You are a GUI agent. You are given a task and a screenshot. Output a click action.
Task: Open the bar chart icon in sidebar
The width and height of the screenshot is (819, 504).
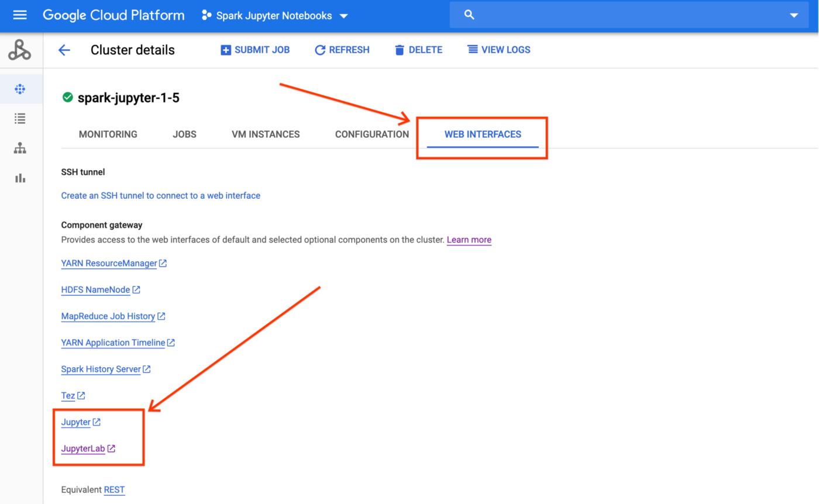[x=20, y=178]
